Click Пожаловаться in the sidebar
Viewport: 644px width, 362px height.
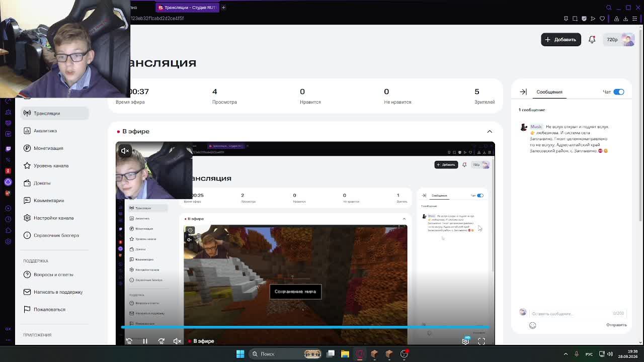[55, 309]
